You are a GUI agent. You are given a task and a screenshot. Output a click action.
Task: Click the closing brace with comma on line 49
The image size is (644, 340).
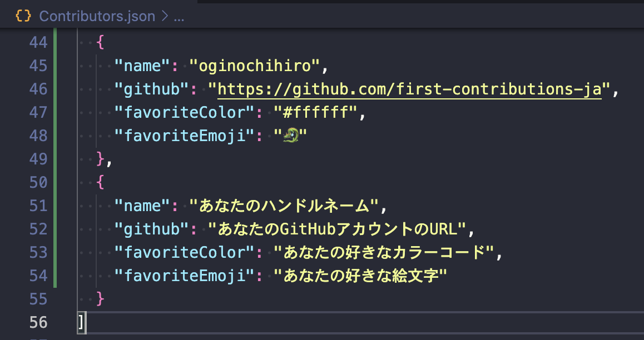[103, 159]
